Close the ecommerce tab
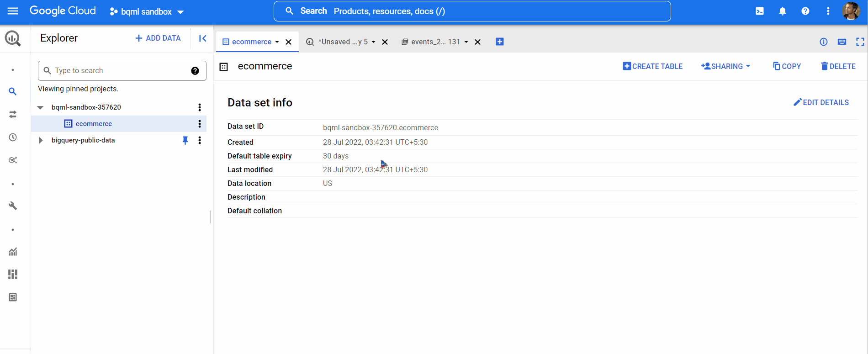868x354 pixels. [x=289, y=42]
